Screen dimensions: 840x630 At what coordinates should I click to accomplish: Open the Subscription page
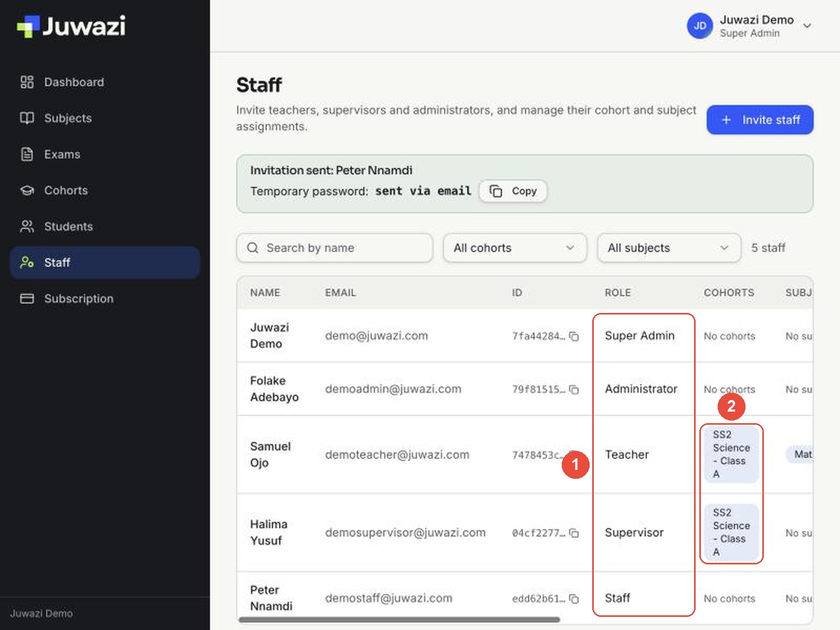(x=105, y=299)
